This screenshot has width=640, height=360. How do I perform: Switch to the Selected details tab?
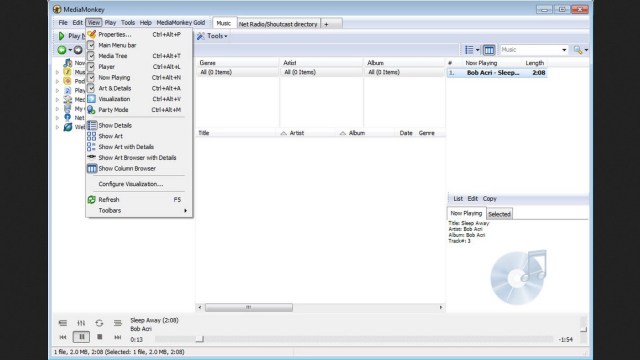(499, 214)
